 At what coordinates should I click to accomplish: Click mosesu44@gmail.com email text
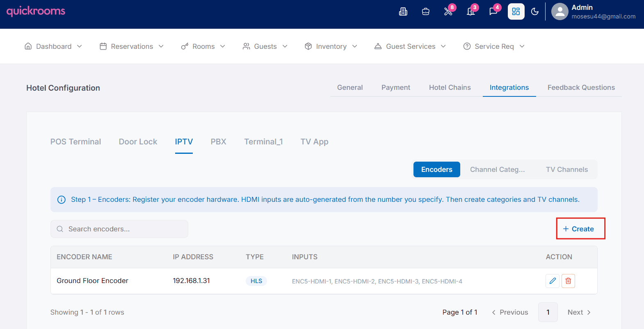point(603,16)
